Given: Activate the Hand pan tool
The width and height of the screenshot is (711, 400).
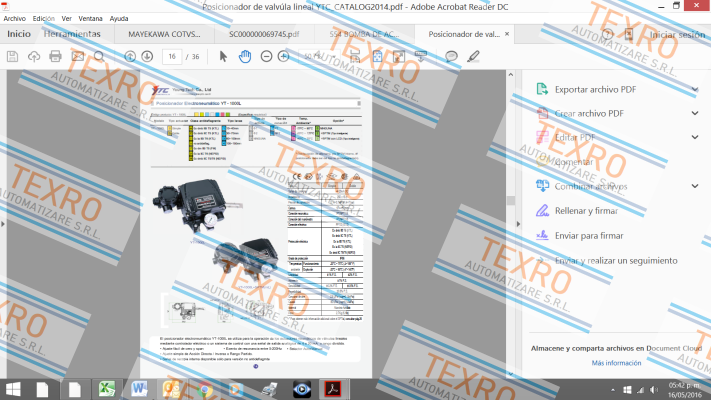Looking at the screenshot, I should 245,56.
